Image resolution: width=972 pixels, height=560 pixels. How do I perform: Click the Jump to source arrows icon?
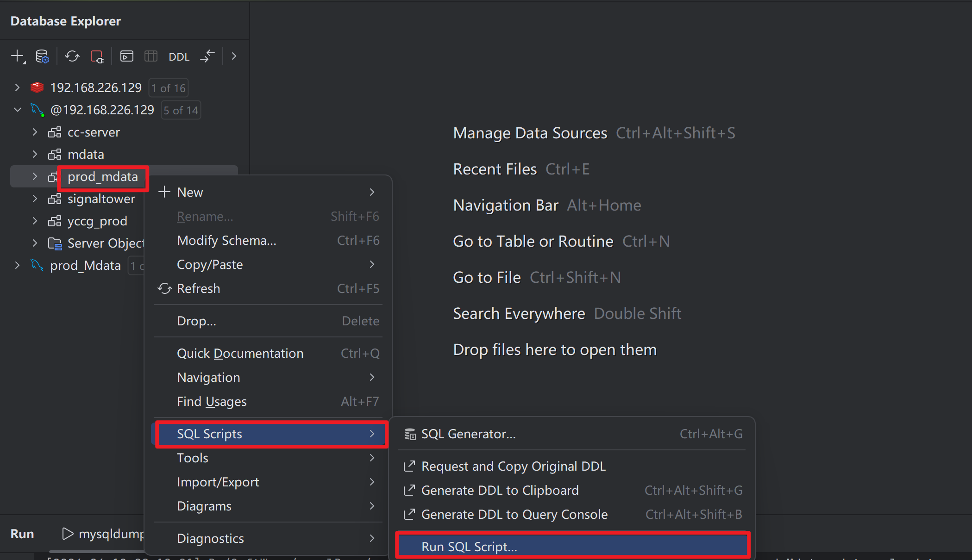(207, 56)
